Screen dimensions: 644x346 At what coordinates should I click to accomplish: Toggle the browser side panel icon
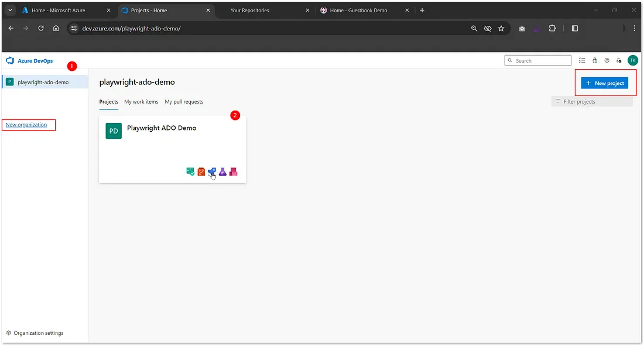click(x=574, y=28)
